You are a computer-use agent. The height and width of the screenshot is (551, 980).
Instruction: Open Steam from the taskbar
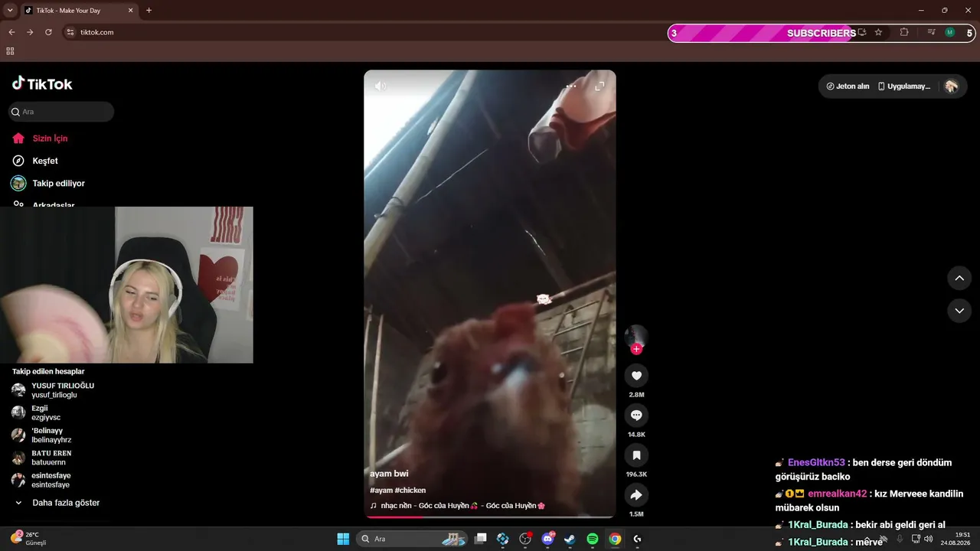click(570, 539)
